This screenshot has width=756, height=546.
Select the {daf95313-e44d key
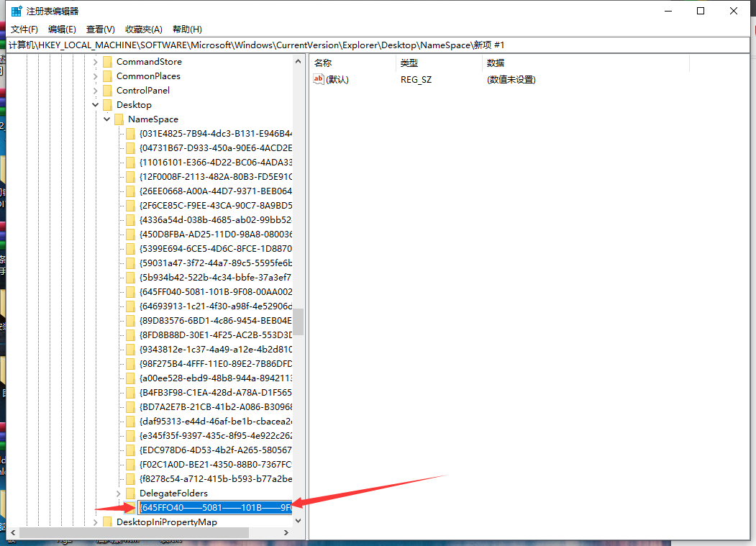216,422
